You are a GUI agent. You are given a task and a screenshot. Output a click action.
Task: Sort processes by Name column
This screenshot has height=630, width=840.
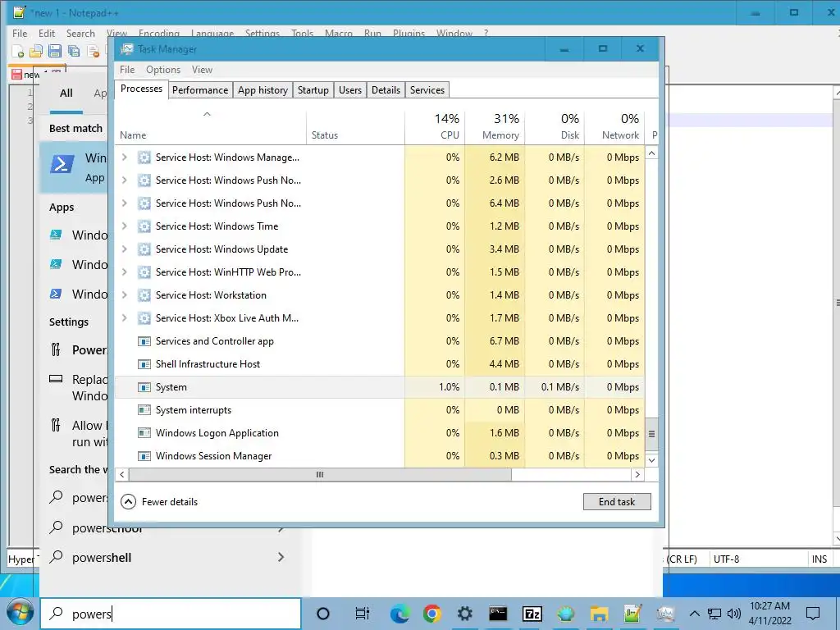(x=211, y=127)
